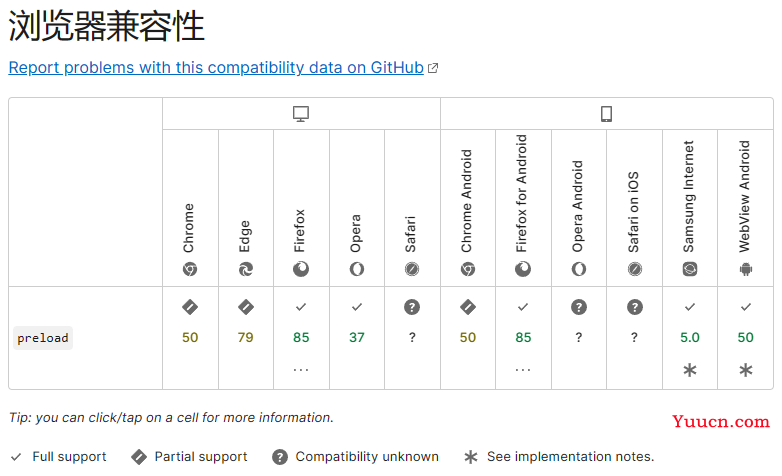
Task: Click the WebView Android robot icon
Action: pos(746,269)
